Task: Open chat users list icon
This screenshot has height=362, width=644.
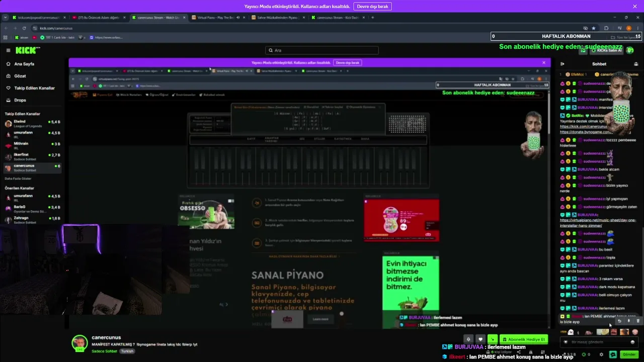Action: pyautogui.click(x=636, y=64)
